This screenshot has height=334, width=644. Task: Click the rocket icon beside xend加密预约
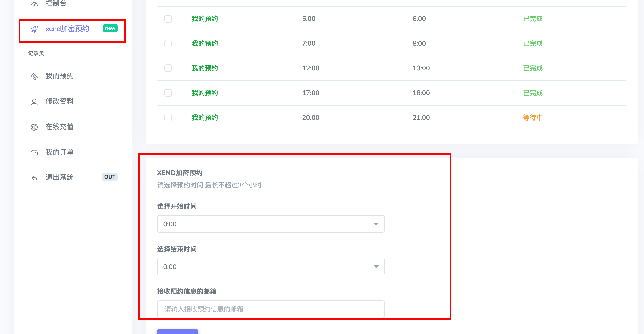click(x=34, y=29)
